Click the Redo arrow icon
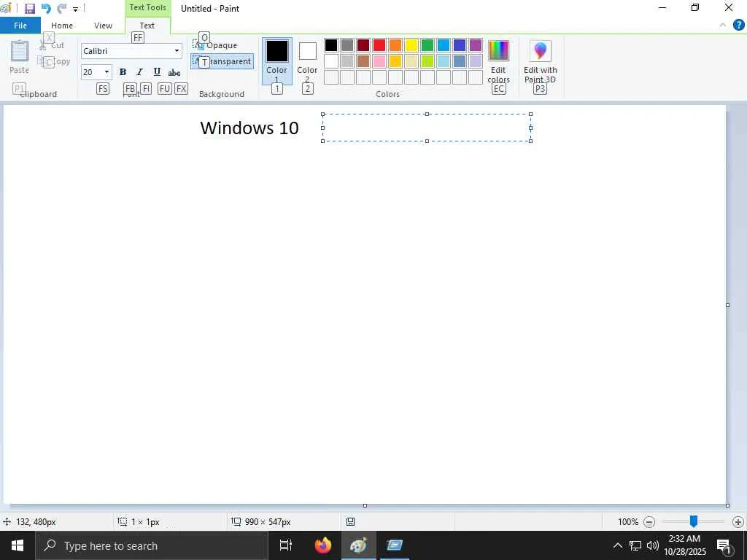 (x=61, y=9)
